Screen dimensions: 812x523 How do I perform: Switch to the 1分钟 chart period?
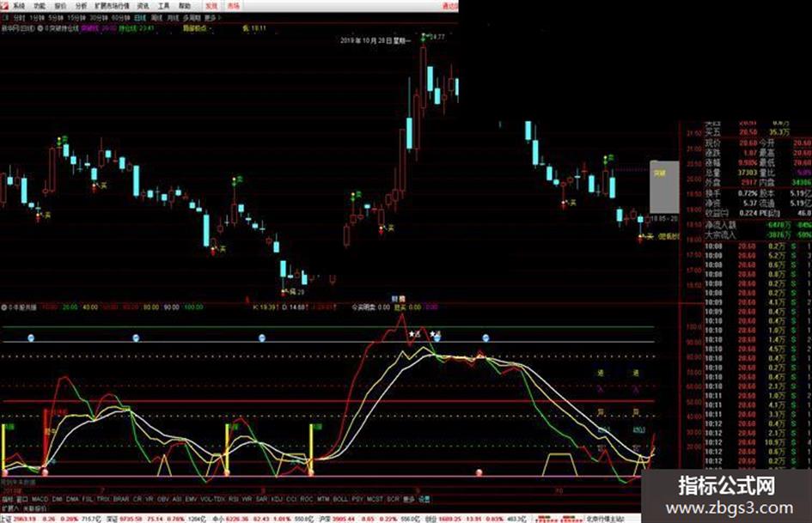click(37, 18)
